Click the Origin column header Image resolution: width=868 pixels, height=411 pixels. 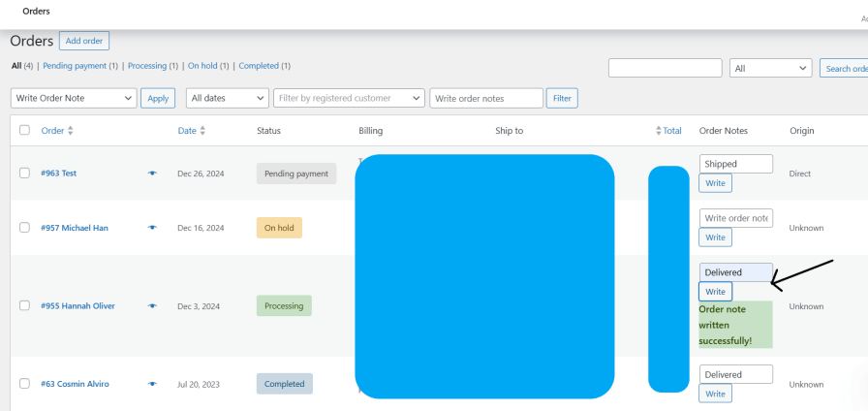point(801,131)
